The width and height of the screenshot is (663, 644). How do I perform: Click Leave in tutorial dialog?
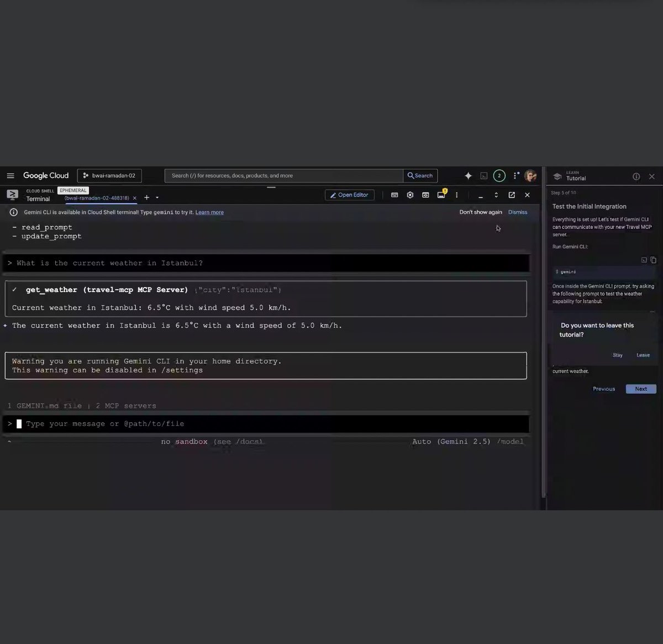point(643,355)
